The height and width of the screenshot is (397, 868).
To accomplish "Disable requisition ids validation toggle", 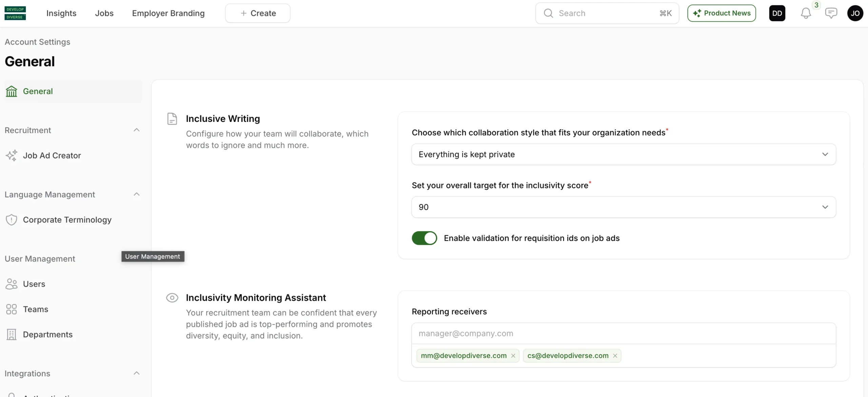I will 424,238.
